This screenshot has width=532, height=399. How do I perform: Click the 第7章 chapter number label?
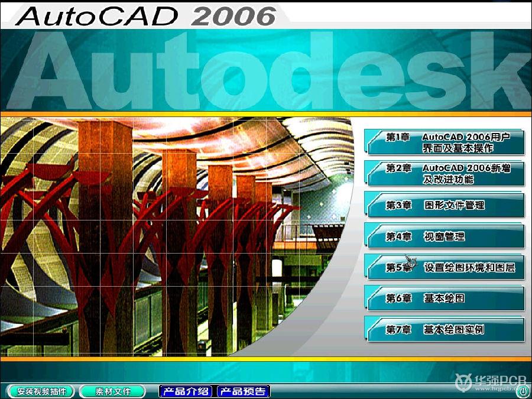[399, 330]
